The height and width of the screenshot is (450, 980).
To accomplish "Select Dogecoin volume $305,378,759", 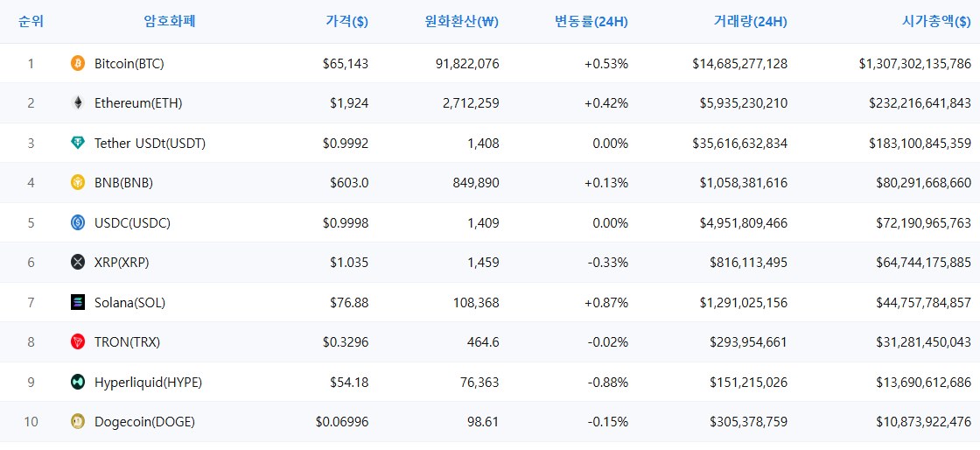I will point(749,422).
